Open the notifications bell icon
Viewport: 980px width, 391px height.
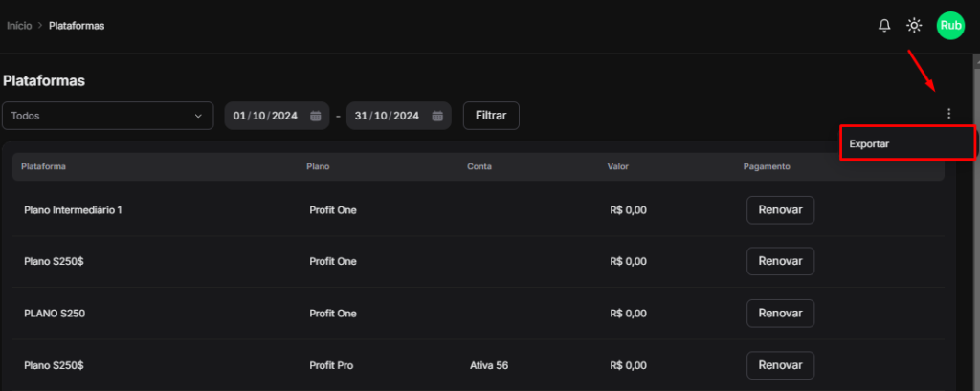(884, 26)
